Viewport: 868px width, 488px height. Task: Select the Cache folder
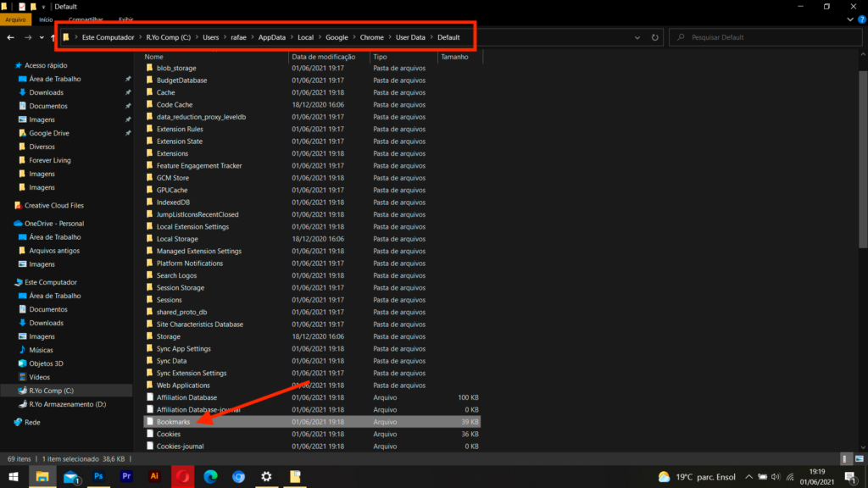pyautogui.click(x=165, y=92)
